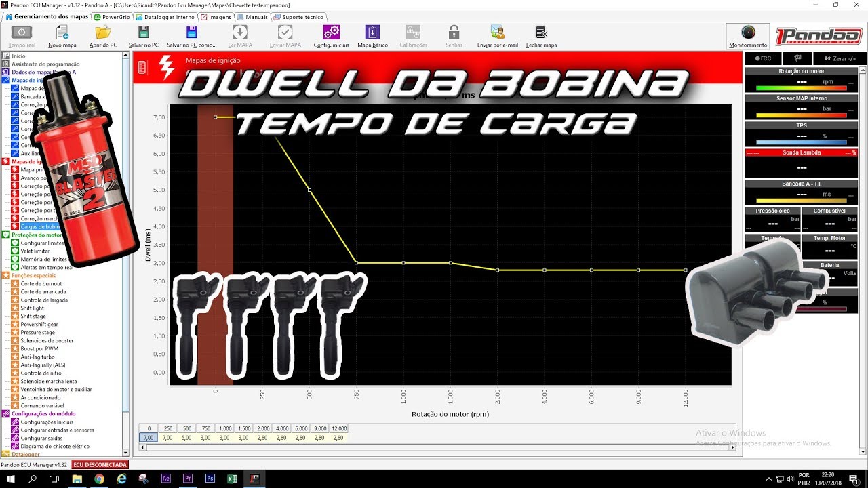
Task: Open Valet limiter item
Action: pyautogui.click(x=35, y=251)
